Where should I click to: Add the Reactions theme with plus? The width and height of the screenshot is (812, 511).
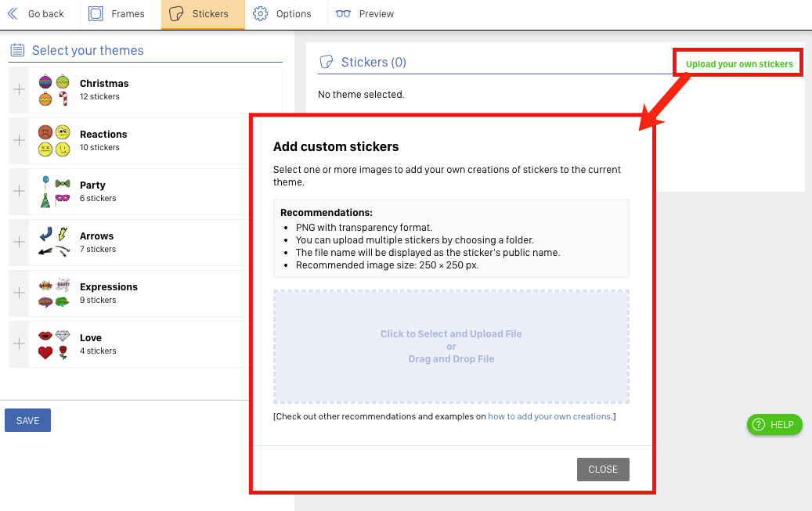[x=19, y=140]
